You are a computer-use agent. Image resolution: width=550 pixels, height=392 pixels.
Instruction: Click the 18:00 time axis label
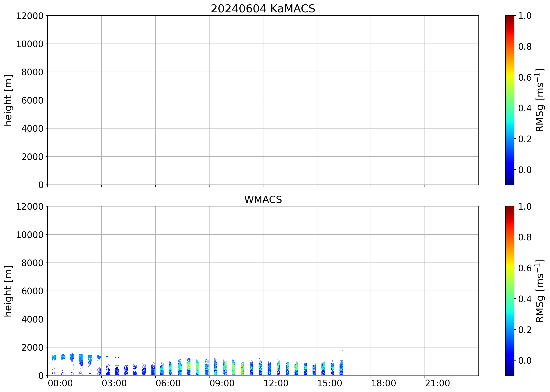coord(384,383)
